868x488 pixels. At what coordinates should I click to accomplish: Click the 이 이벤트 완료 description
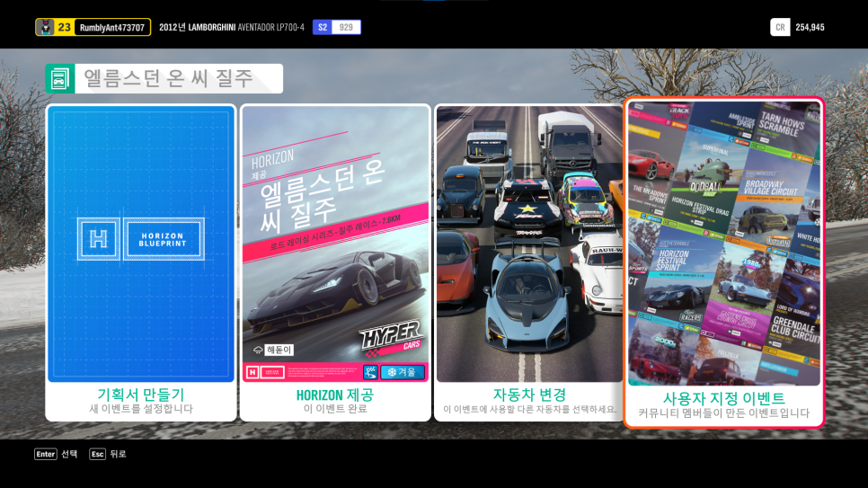[335, 409]
